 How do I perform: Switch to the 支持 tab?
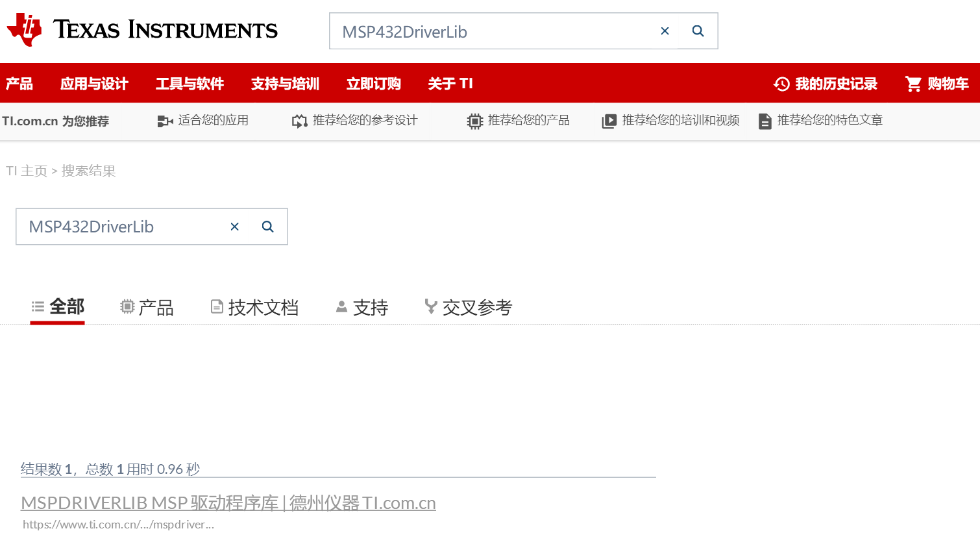pyautogui.click(x=361, y=307)
